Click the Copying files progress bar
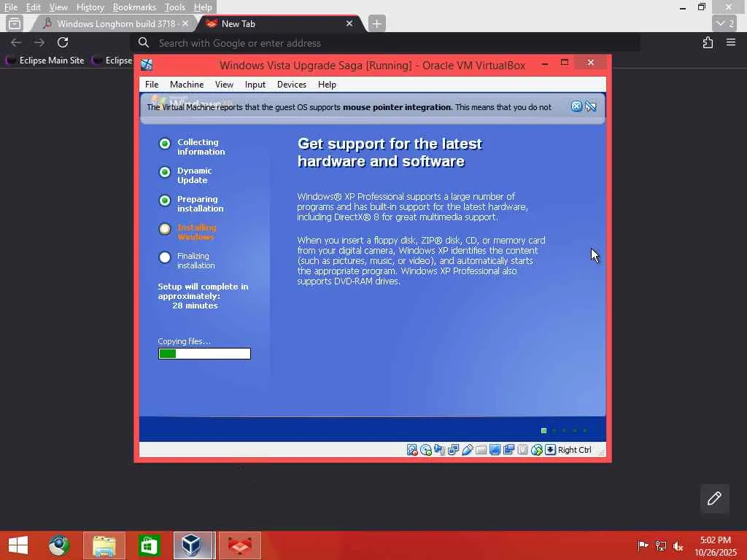This screenshot has height=560, width=747. click(x=204, y=354)
